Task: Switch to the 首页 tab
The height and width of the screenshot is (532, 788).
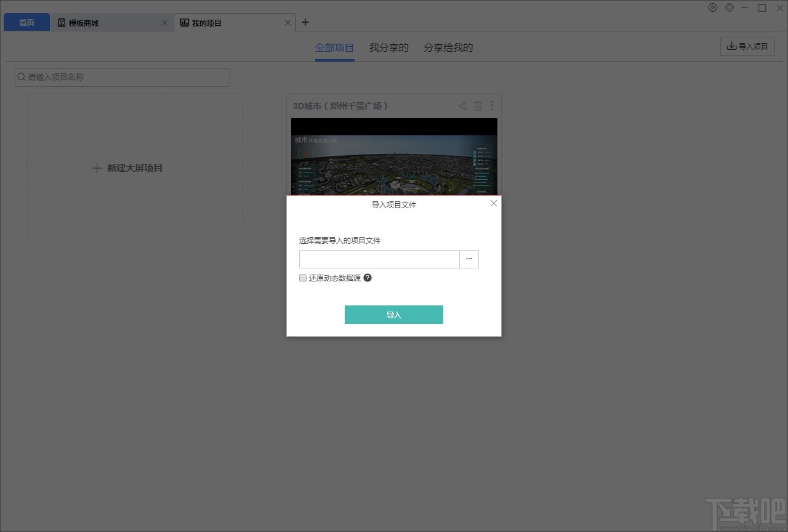Action: pos(26,22)
